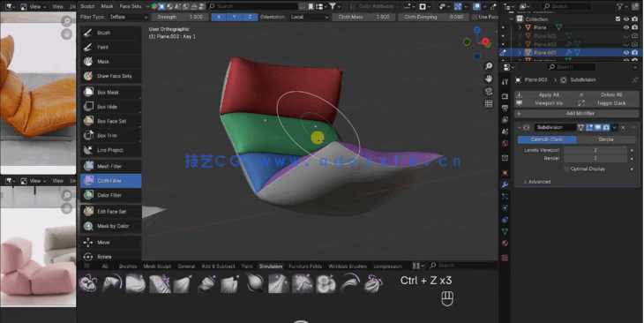This screenshot has width=644, height=323.
Task: Click the Apply All button
Action: click(545, 95)
